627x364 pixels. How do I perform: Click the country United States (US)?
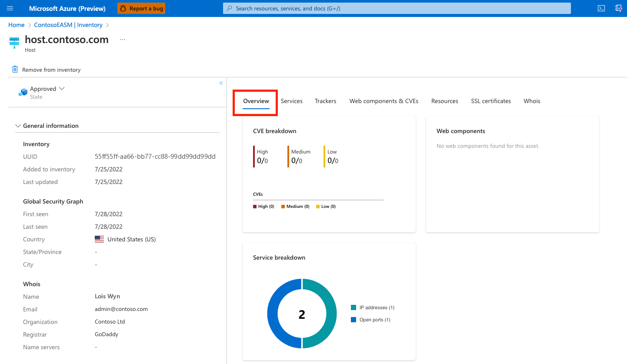(132, 239)
